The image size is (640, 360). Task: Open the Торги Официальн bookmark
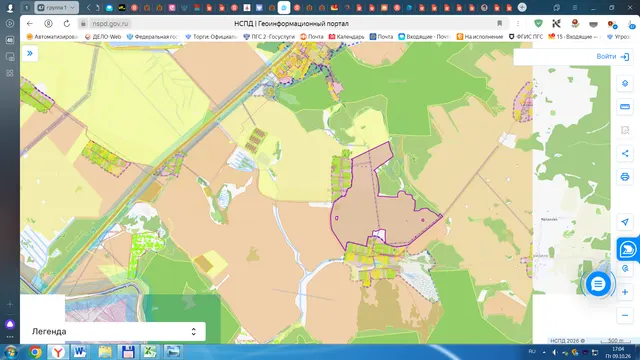tap(211, 36)
